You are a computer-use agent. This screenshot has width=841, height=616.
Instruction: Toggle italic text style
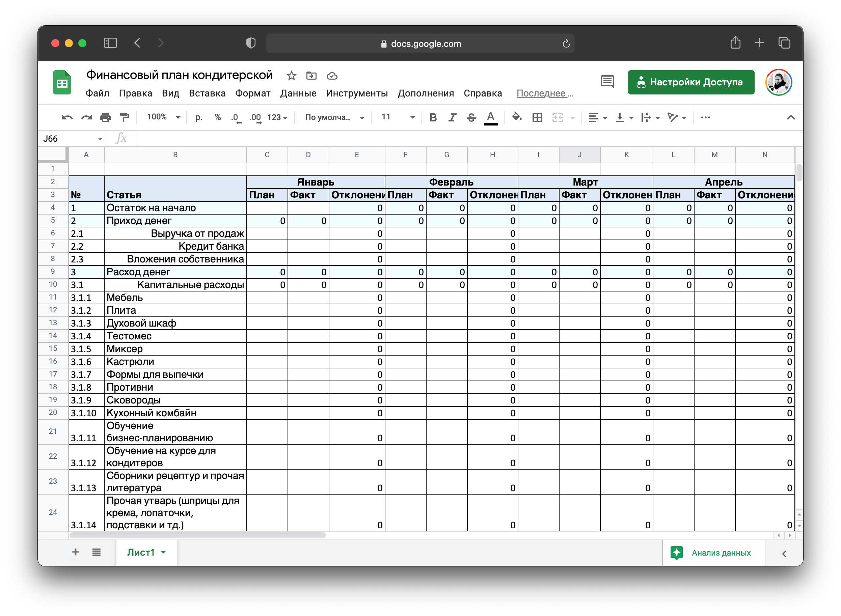tap(452, 117)
